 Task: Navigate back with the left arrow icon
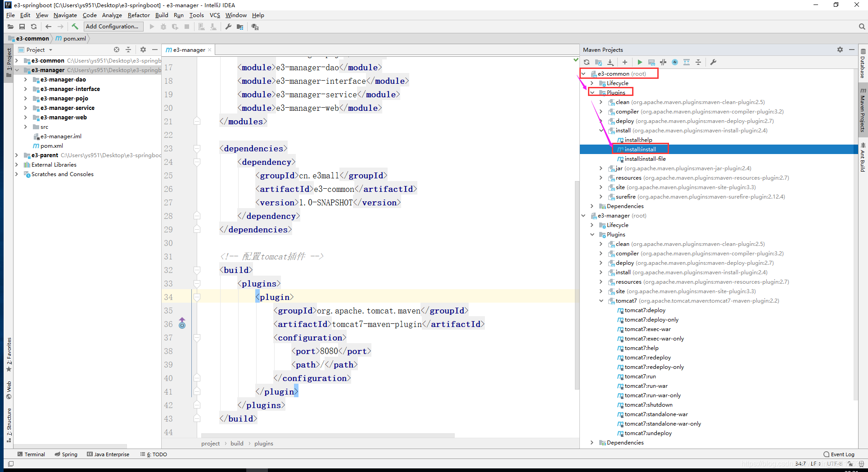[x=49, y=27]
